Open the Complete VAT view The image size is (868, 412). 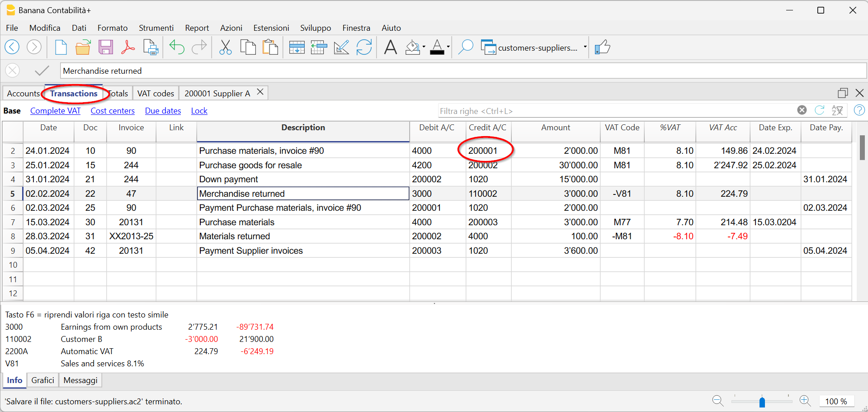(55, 110)
